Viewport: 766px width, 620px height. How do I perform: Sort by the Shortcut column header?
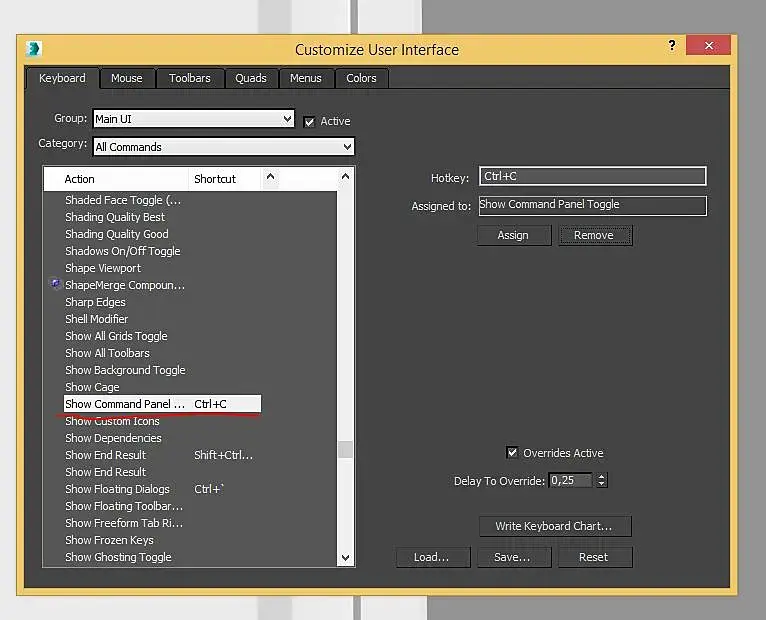(224, 179)
